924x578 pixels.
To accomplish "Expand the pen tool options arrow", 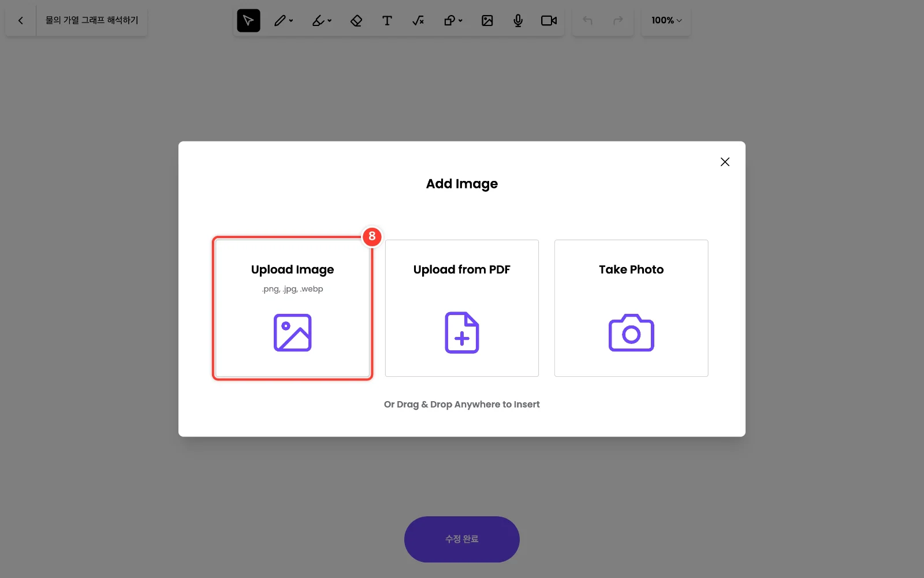I will click(291, 21).
